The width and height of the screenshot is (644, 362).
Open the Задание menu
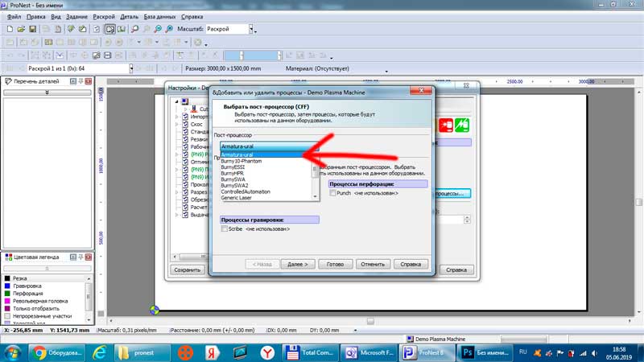point(76,17)
